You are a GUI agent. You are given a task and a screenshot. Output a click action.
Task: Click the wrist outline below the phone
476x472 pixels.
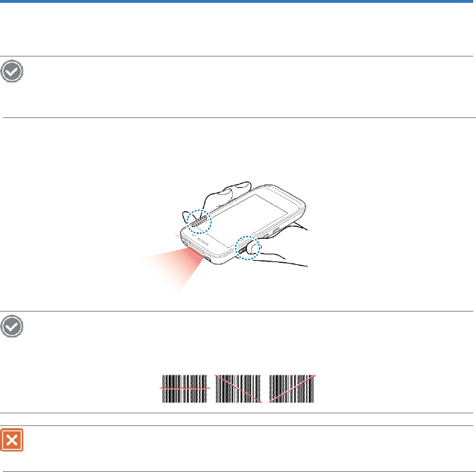282,261
